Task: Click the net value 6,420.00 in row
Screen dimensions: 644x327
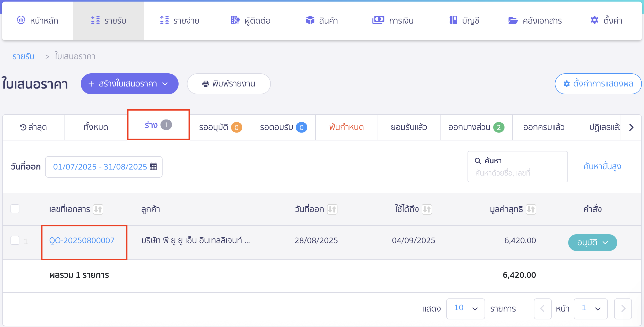Action: (x=520, y=241)
